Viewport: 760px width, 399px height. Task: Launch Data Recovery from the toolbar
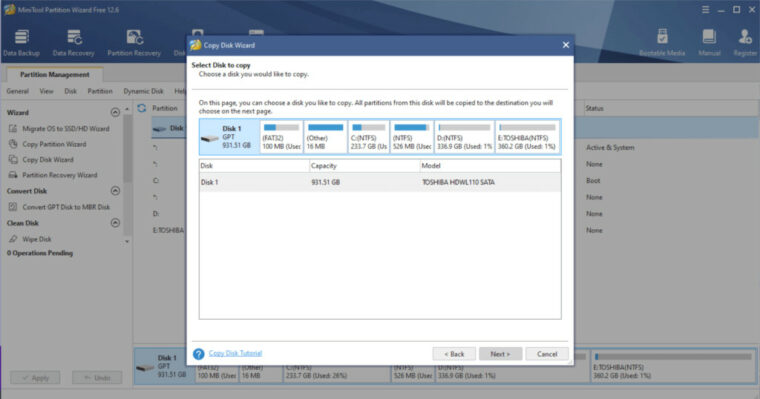pos(74,43)
